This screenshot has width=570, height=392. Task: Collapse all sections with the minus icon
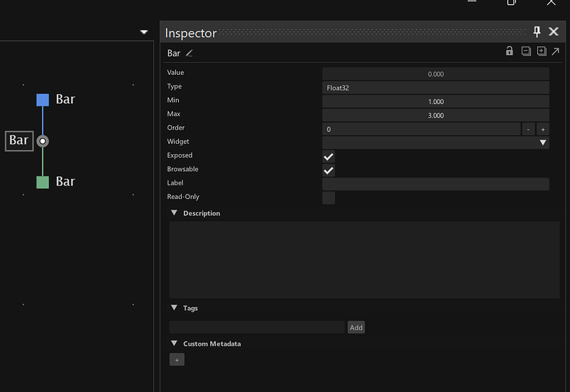[x=526, y=51]
